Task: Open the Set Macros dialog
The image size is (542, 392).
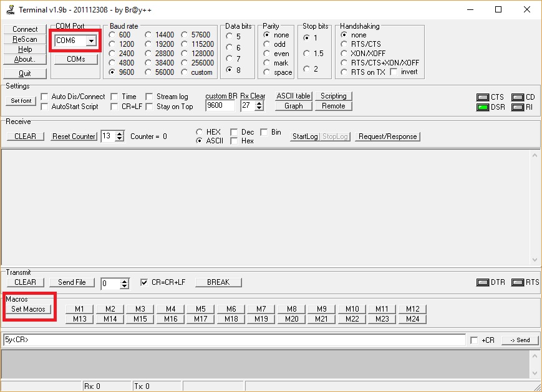Action: click(x=29, y=309)
